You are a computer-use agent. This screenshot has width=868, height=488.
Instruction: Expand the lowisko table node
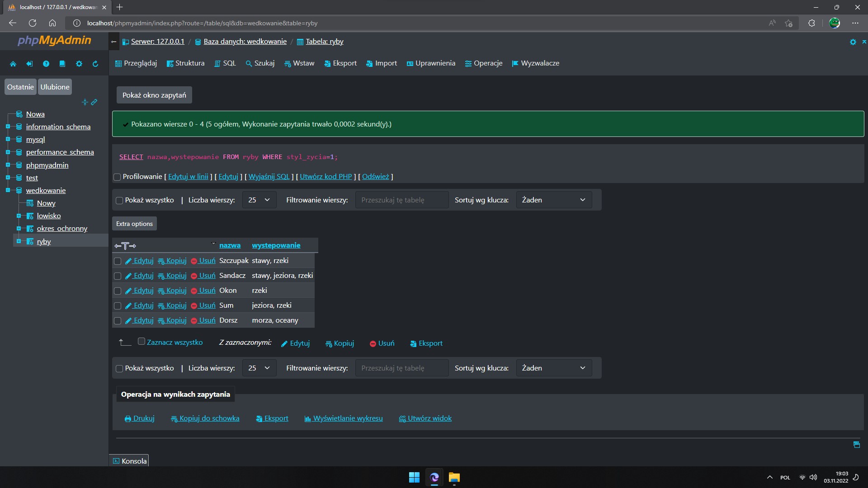click(19, 216)
